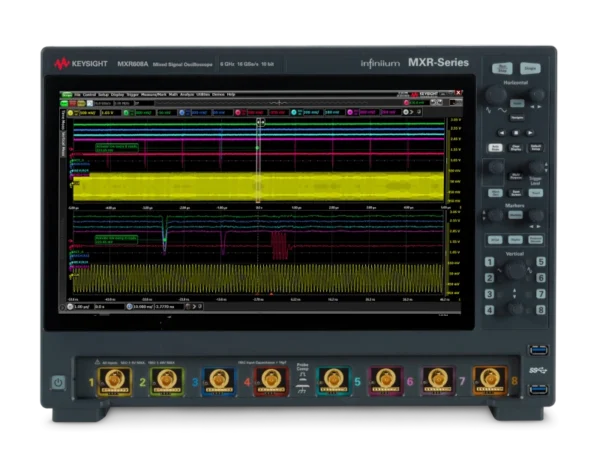This screenshot has height=450, width=600.
Task: Open the Control menu
Action: pos(90,95)
